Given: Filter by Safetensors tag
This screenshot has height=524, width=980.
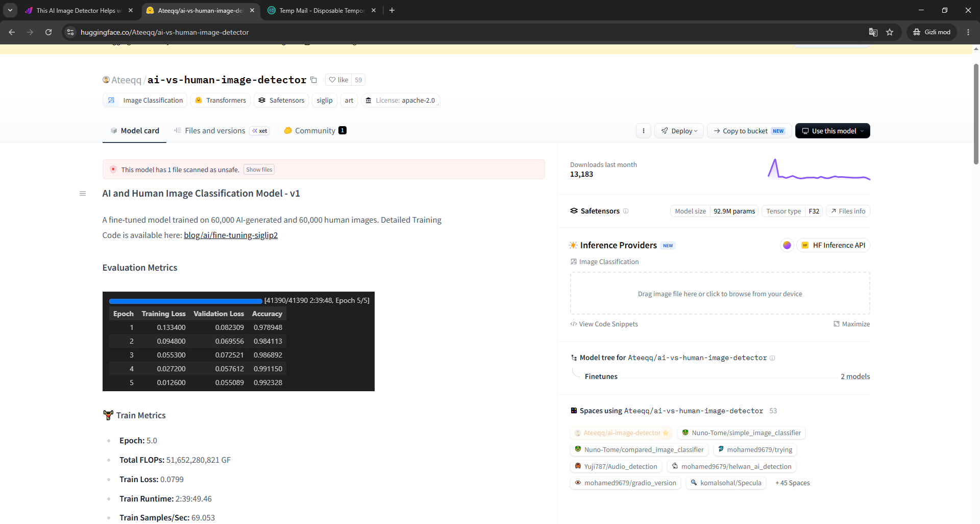Looking at the screenshot, I should [x=281, y=100].
